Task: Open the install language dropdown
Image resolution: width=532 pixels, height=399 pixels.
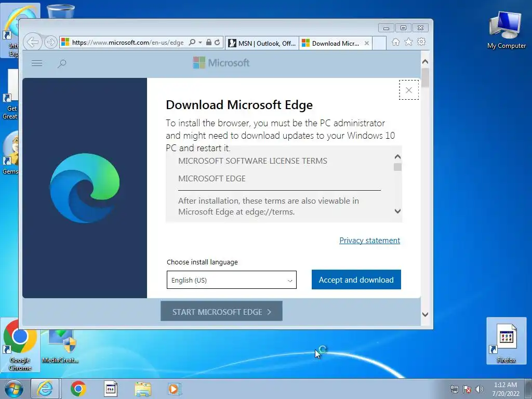Action: click(x=232, y=280)
